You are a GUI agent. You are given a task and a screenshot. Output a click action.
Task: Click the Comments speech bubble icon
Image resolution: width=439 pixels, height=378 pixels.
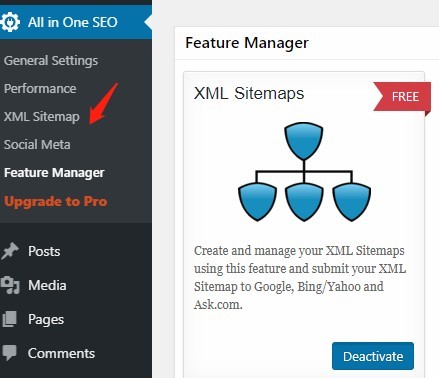click(x=9, y=353)
